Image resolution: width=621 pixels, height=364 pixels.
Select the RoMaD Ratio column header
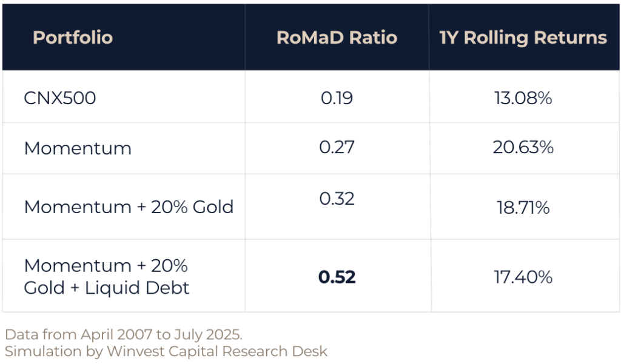click(337, 38)
